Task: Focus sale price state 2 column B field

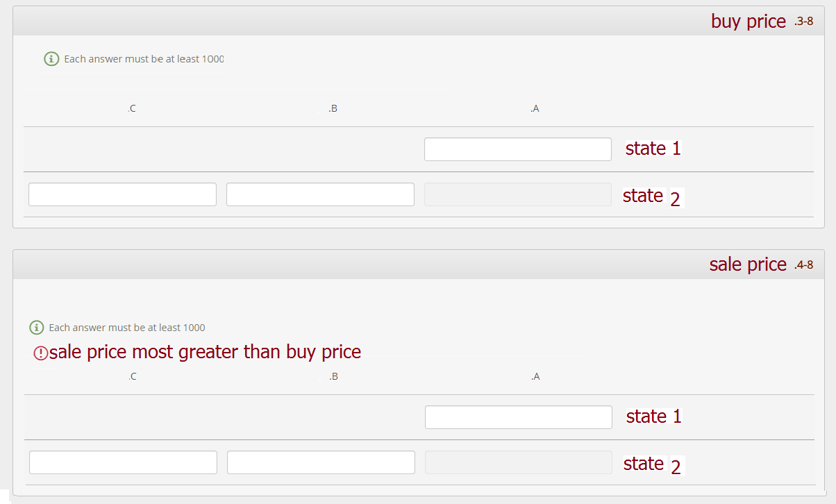Action: (321, 462)
